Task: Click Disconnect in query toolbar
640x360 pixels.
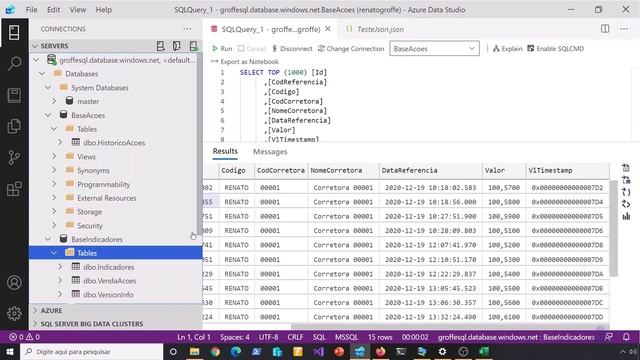Action: (x=292, y=49)
